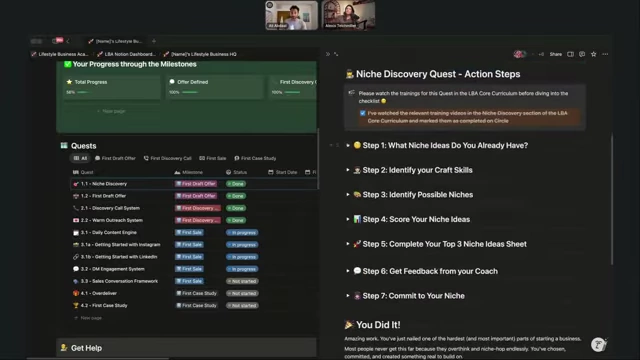Select the All quests view tab
The height and width of the screenshot is (360, 640).
[80, 158]
